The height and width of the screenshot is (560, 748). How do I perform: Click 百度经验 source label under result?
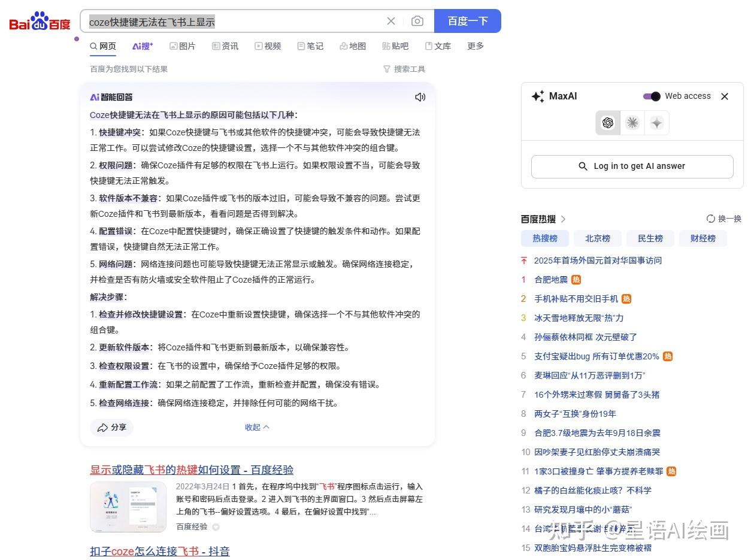coord(192,527)
